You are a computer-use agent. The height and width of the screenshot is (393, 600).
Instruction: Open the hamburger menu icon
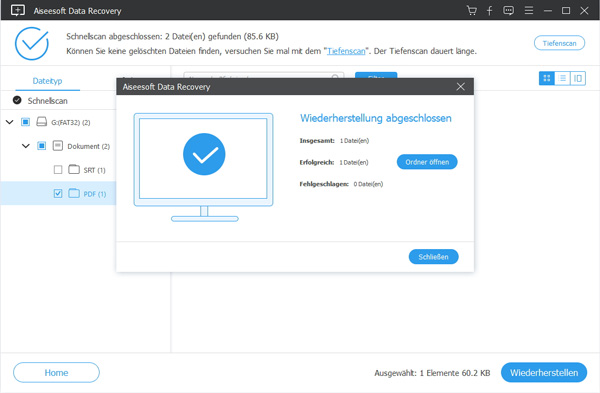pyautogui.click(x=529, y=10)
